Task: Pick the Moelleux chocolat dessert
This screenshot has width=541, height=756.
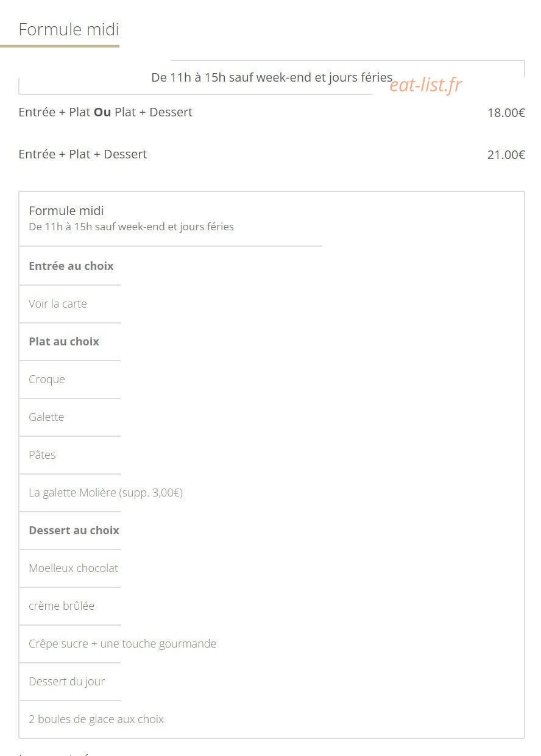Action: tap(74, 568)
